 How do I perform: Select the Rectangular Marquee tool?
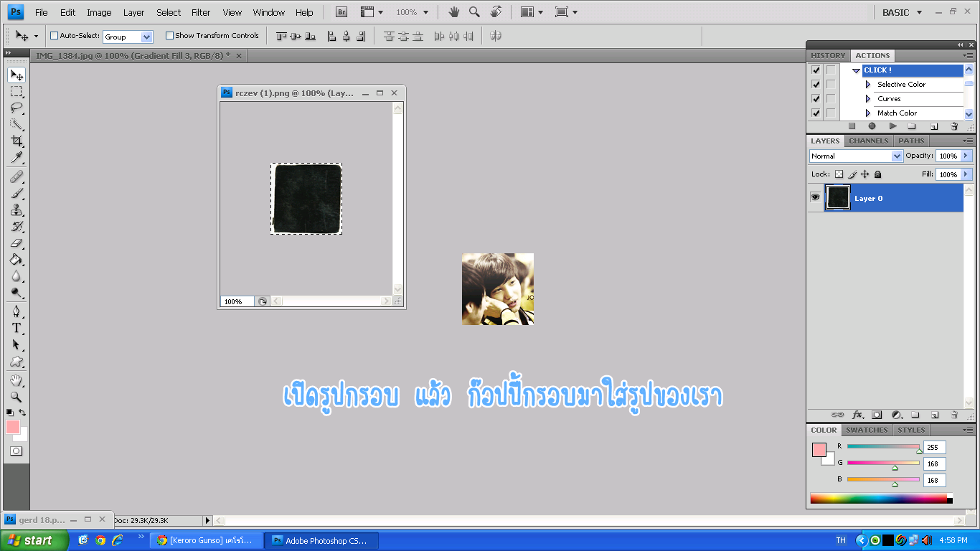[17, 92]
